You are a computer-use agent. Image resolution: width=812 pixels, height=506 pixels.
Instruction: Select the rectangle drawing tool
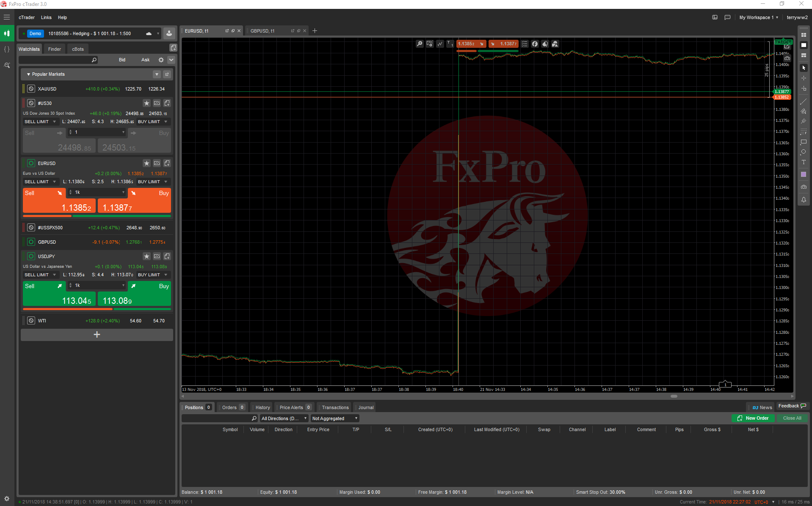[x=804, y=142]
